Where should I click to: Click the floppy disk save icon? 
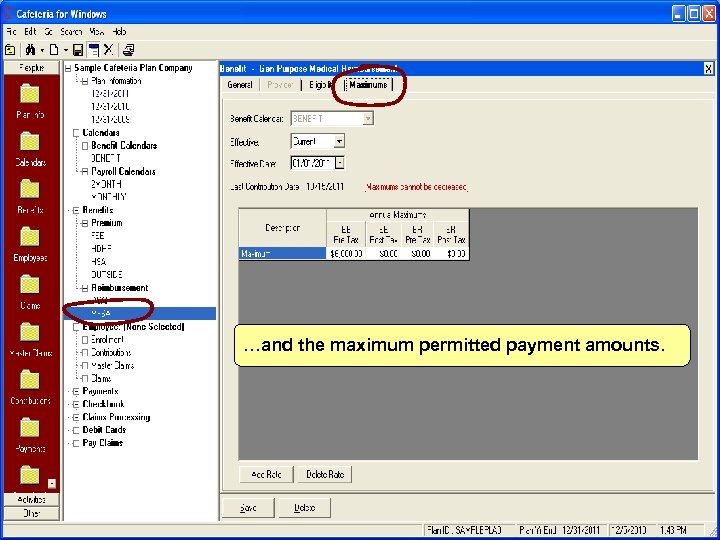pos(79,50)
